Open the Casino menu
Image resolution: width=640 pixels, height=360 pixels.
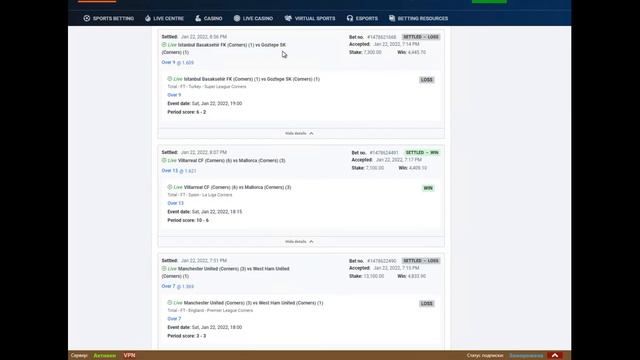click(x=209, y=18)
